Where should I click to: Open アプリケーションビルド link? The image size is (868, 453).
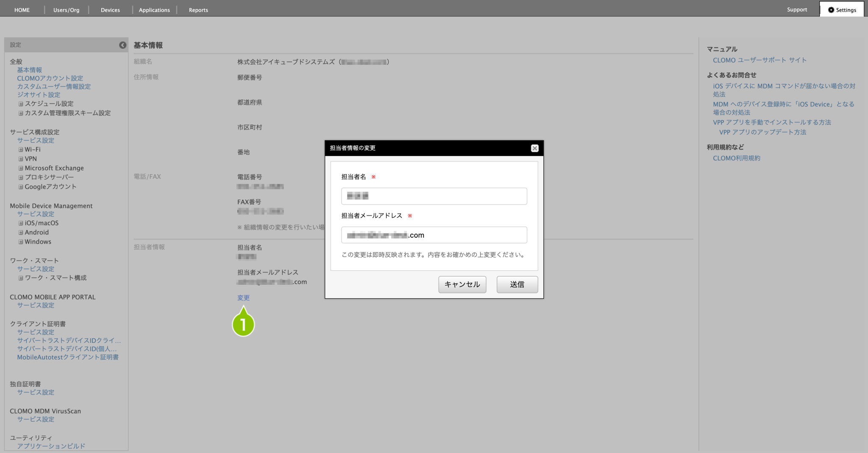51,446
